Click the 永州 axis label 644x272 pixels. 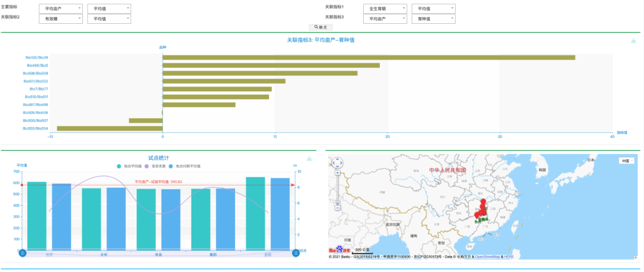(104, 255)
